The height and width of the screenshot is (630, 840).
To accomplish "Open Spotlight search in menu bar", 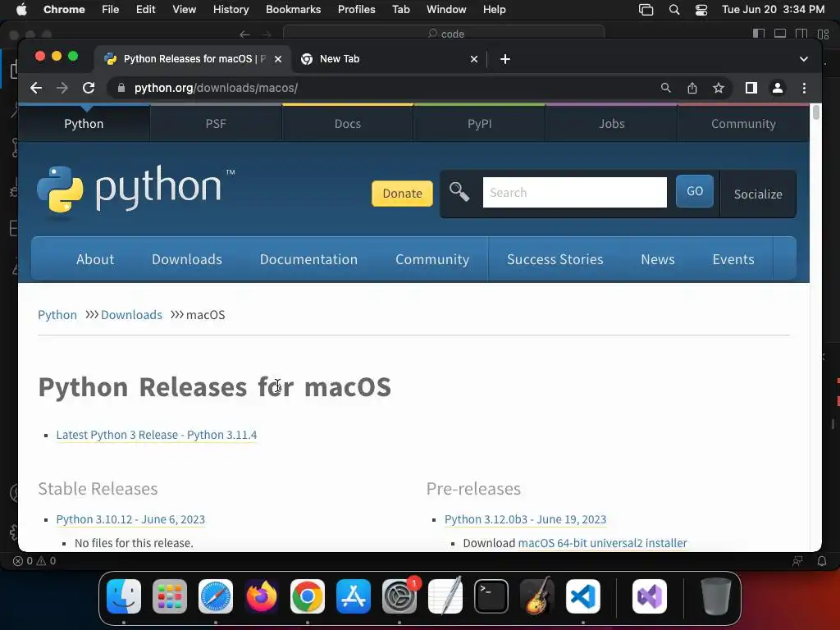I will 674,10.
